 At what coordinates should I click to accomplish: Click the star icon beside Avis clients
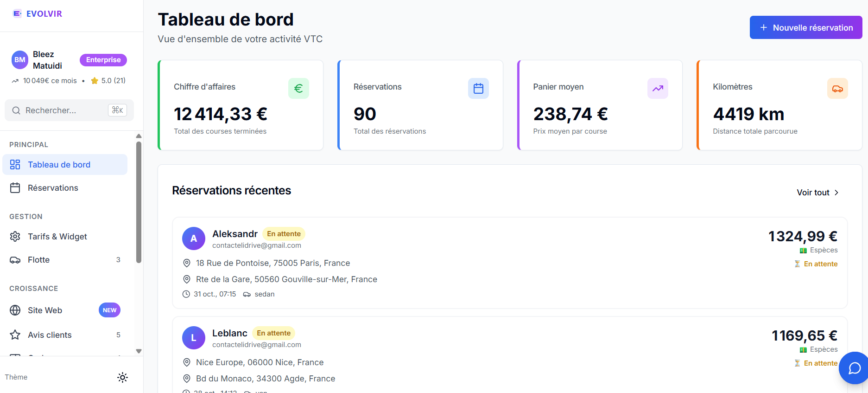point(15,335)
